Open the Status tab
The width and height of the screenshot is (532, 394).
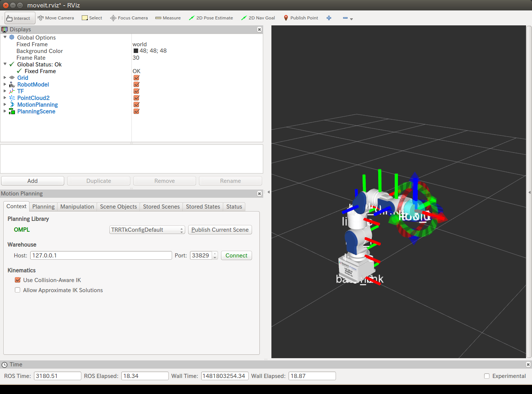[234, 207]
